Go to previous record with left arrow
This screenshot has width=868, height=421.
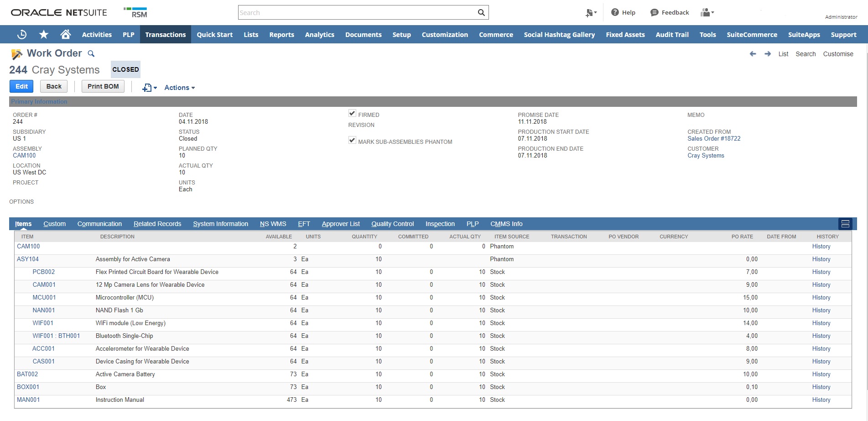pyautogui.click(x=753, y=54)
